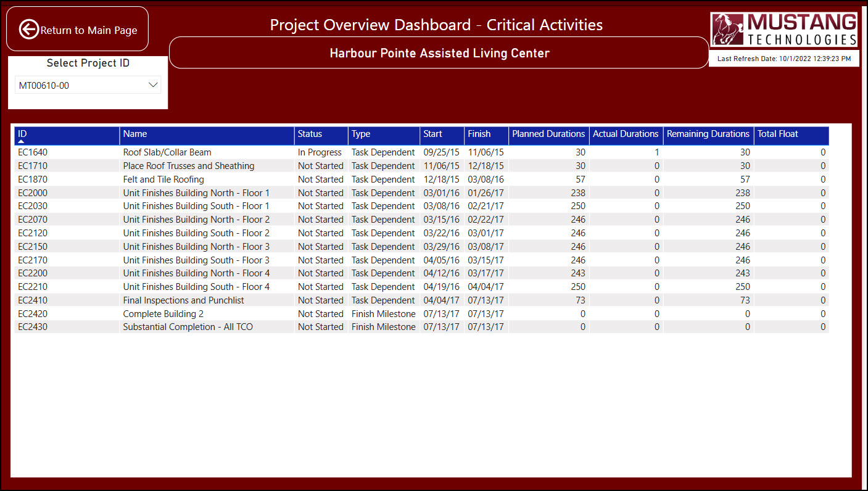Click the Start column header
The height and width of the screenshot is (491, 868).
[x=432, y=134]
